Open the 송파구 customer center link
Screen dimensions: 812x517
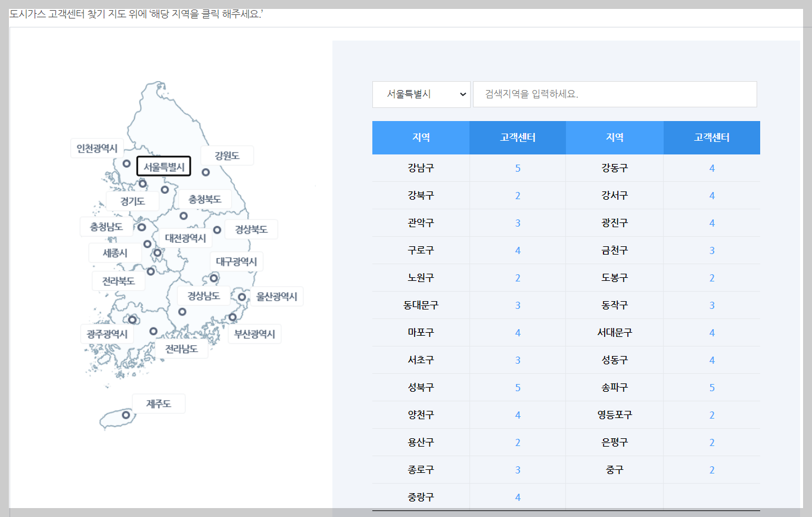(711, 387)
